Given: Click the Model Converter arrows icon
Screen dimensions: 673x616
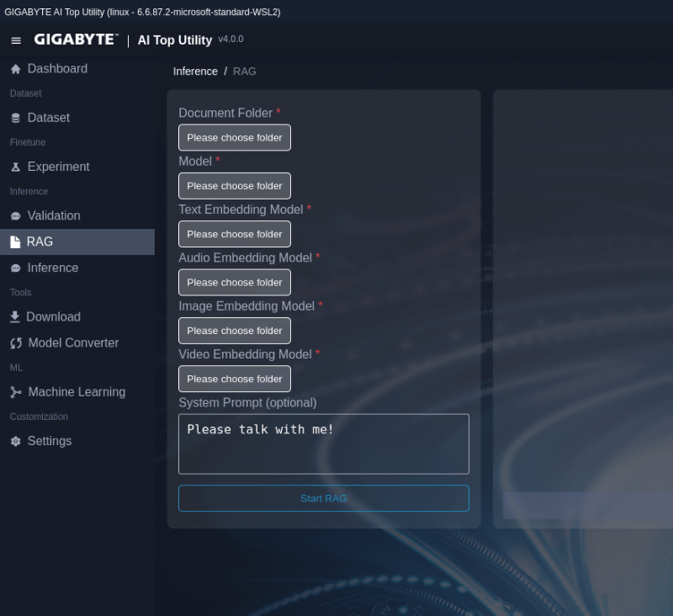Looking at the screenshot, I should click(16, 343).
